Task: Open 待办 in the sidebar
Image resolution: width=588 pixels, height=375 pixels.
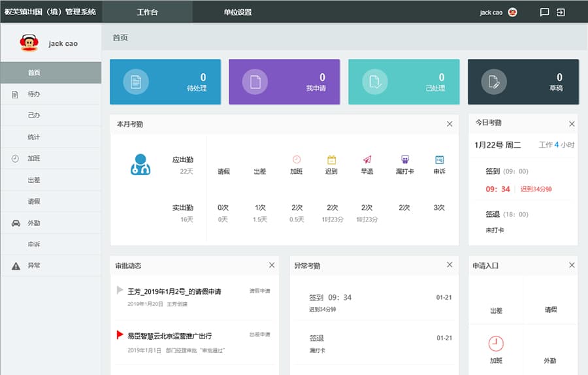Action: [x=50, y=94]
